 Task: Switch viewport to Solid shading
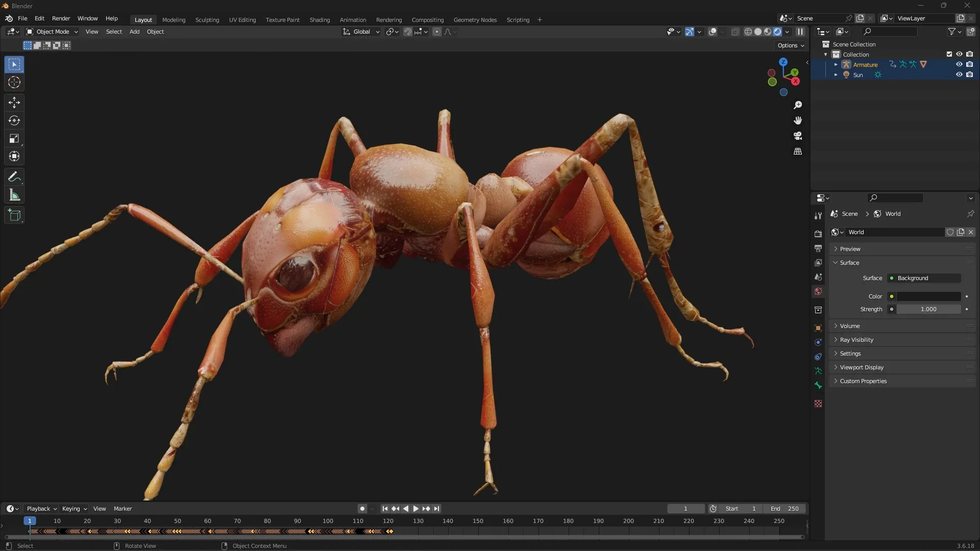click(758, 31)
